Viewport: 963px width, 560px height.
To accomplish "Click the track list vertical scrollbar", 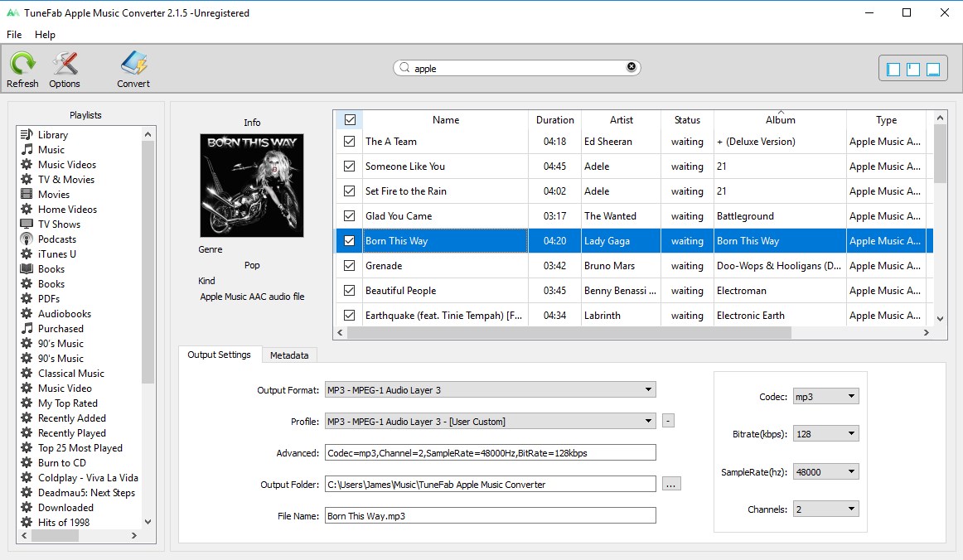I will [x=940, y=153].
